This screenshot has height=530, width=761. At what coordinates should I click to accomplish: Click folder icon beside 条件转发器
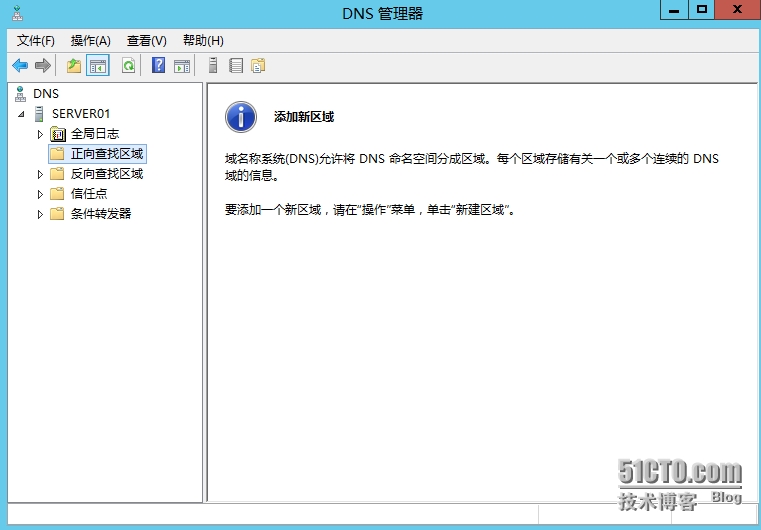tap(57, 214)
